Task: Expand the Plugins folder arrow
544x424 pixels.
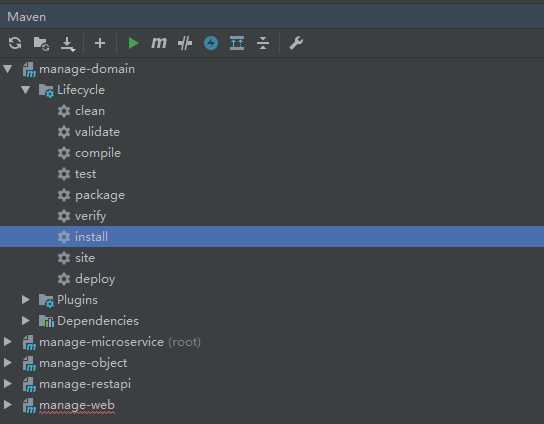Action: click(26, 300)
